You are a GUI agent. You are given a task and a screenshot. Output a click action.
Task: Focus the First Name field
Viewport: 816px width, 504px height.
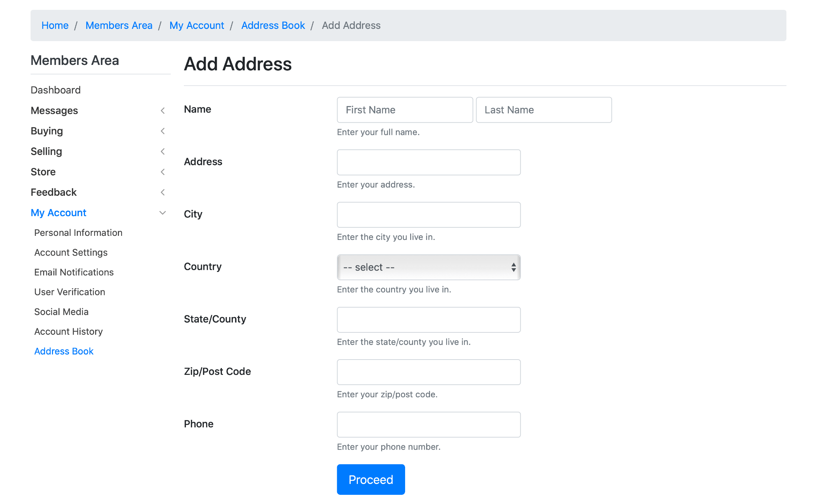coord(405,110)
